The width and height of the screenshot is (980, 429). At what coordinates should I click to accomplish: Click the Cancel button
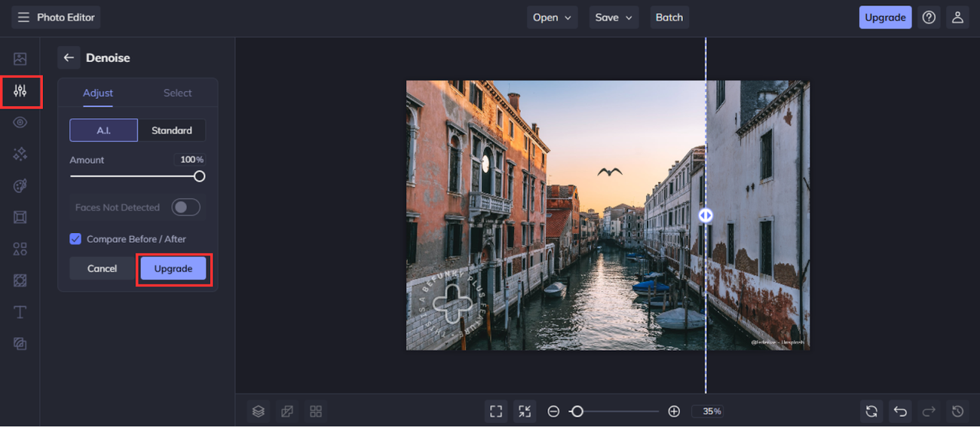tap(102, 269)
